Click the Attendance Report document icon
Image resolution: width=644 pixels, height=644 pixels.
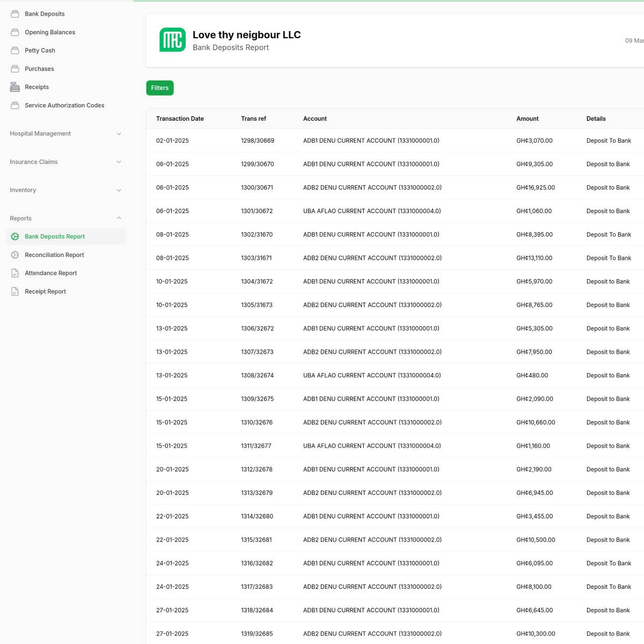click(x=14, y=273)
